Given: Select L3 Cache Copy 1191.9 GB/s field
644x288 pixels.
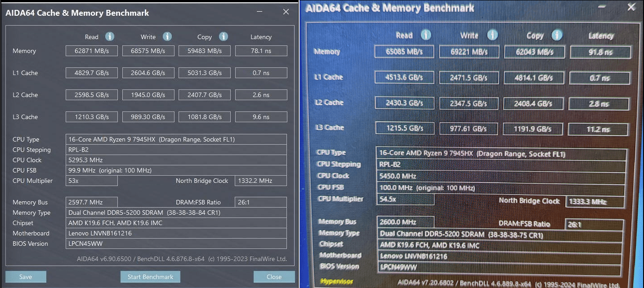Looking at the screenshot, I should click(x=534, y=129).
